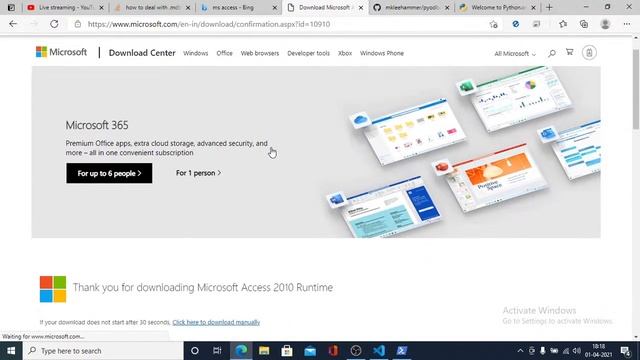640x360 pixels.
Task: Open Microsoft Store from taskbar
Action: (x=287, y=351)
